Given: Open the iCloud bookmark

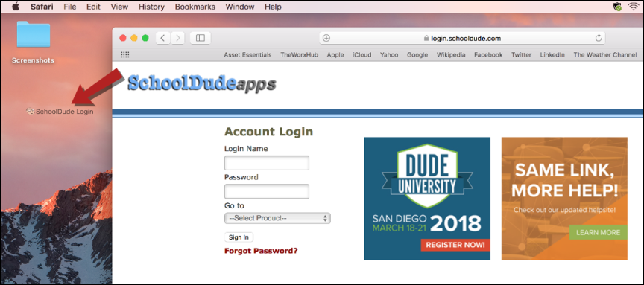Looking at the screenshot, I should pos(362,54).
